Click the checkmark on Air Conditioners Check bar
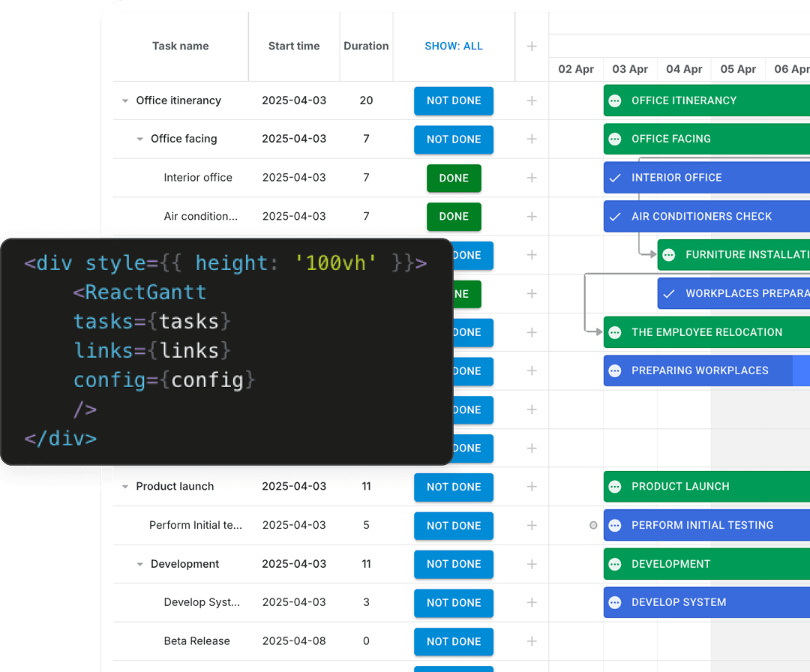This screenshot has width=810, height=672. click(615, 217)
